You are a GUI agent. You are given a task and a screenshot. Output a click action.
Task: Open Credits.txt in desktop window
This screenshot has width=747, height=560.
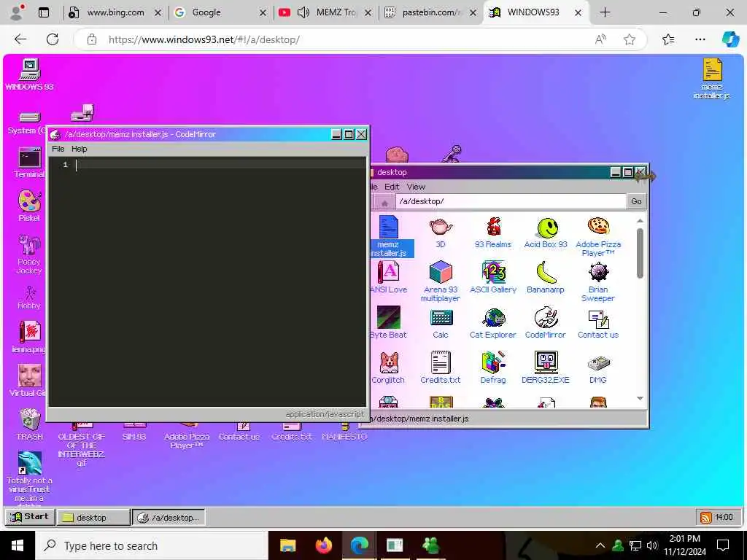pos(441,368)
